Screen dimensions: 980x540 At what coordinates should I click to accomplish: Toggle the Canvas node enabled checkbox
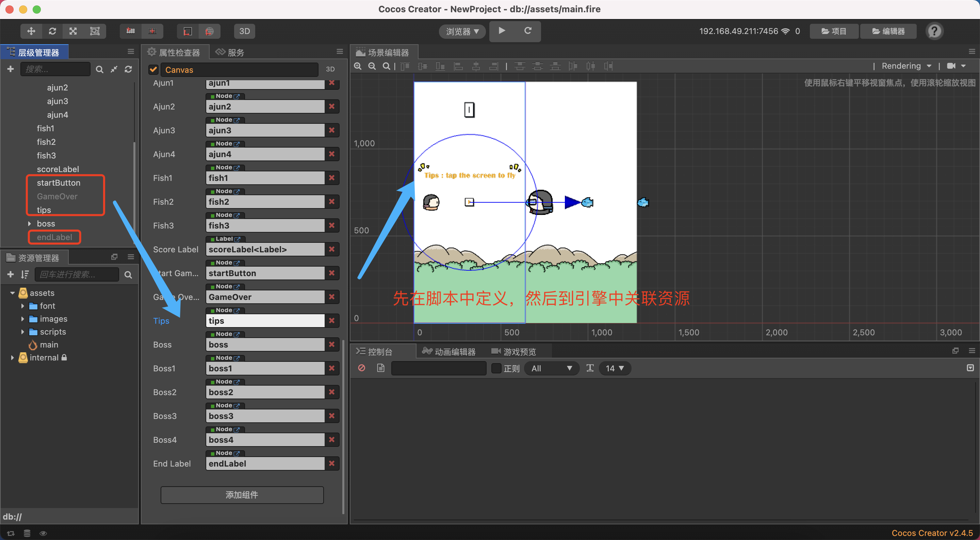(x=153, y=70)
